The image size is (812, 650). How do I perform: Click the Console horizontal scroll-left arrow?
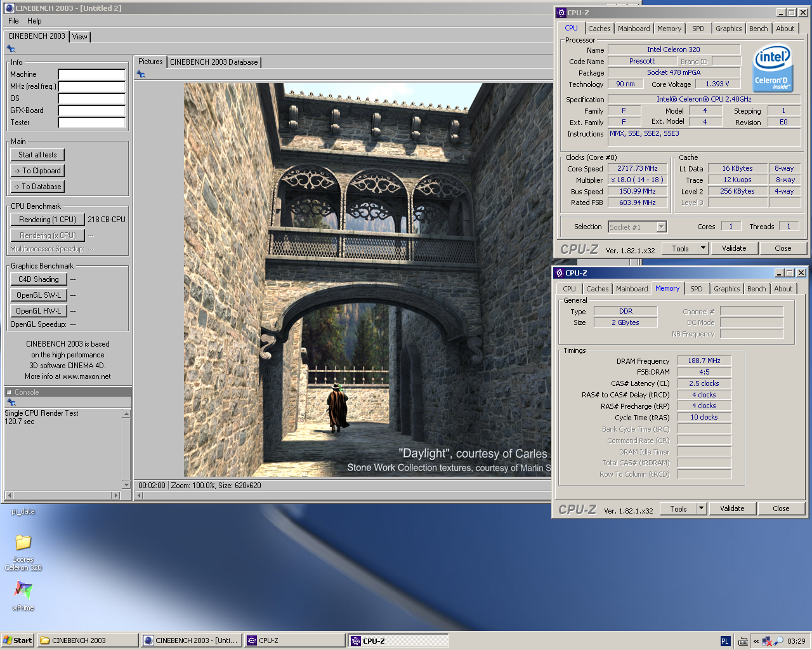coord(9,495)
